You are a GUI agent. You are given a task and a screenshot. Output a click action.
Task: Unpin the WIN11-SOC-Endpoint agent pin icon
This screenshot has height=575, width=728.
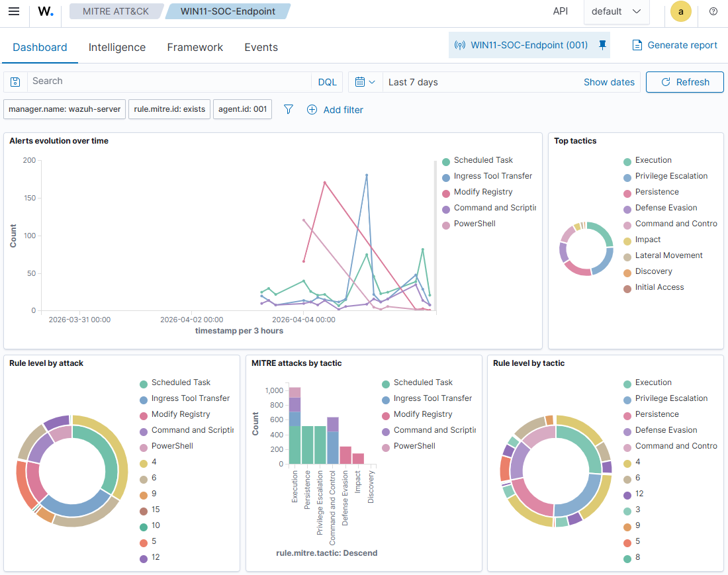(x=602, y=45)
